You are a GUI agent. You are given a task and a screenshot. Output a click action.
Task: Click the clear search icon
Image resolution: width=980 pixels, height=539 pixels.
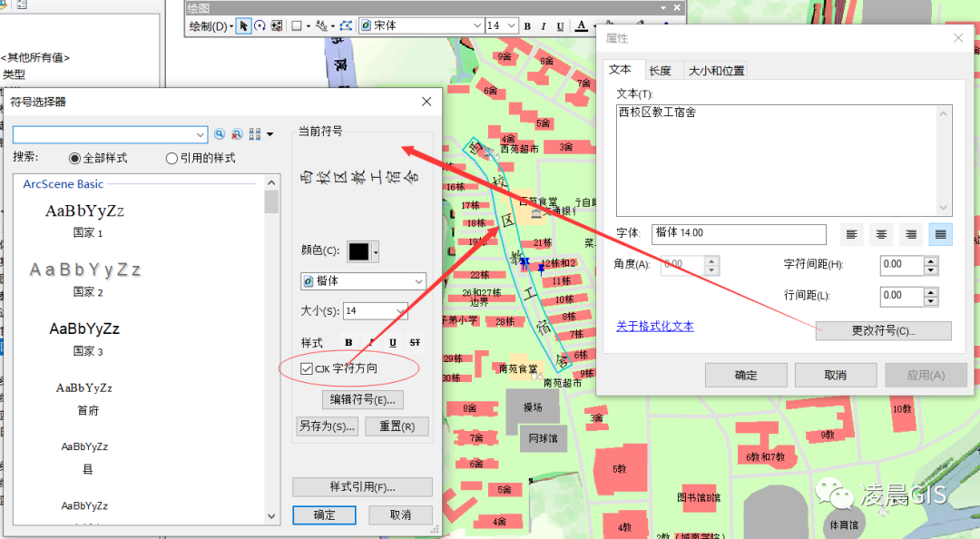[237, 134]
